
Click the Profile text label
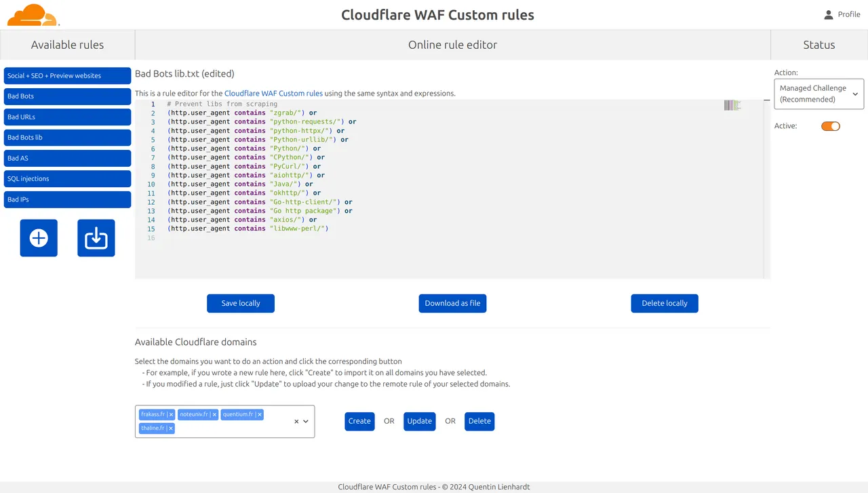(x=849, y=14)
